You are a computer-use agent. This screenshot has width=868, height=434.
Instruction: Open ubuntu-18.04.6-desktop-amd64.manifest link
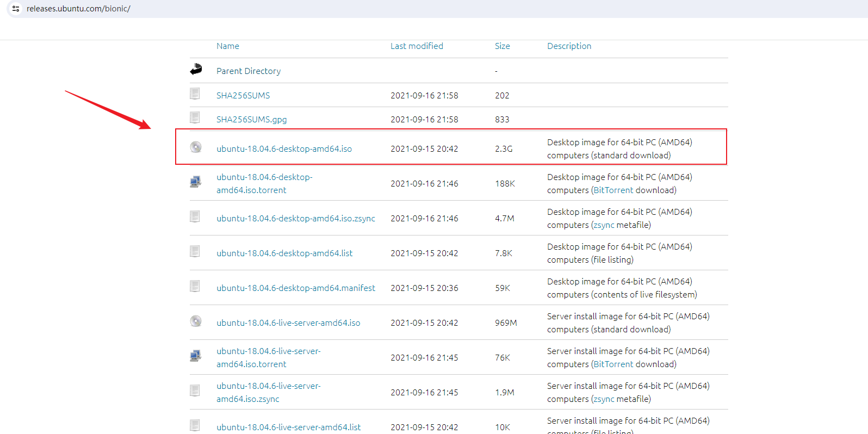pyautogui.click(x=296, y=288)
